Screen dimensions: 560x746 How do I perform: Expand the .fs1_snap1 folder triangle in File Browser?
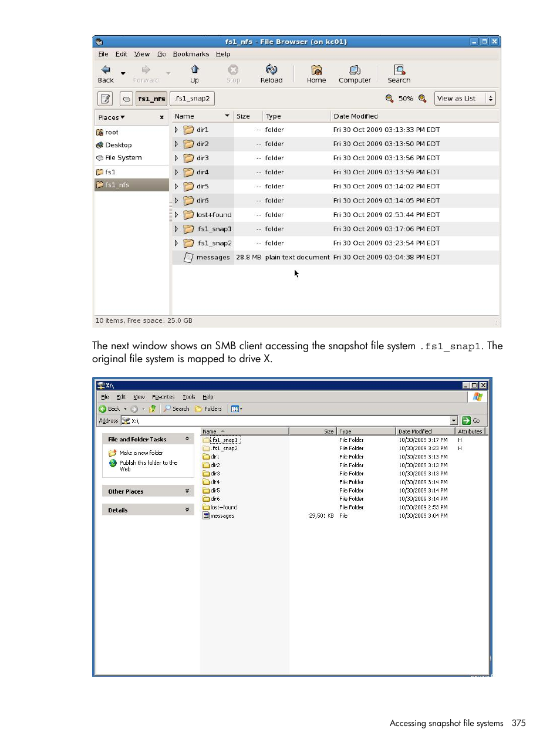pyautogui.click(x=176, y=229)
